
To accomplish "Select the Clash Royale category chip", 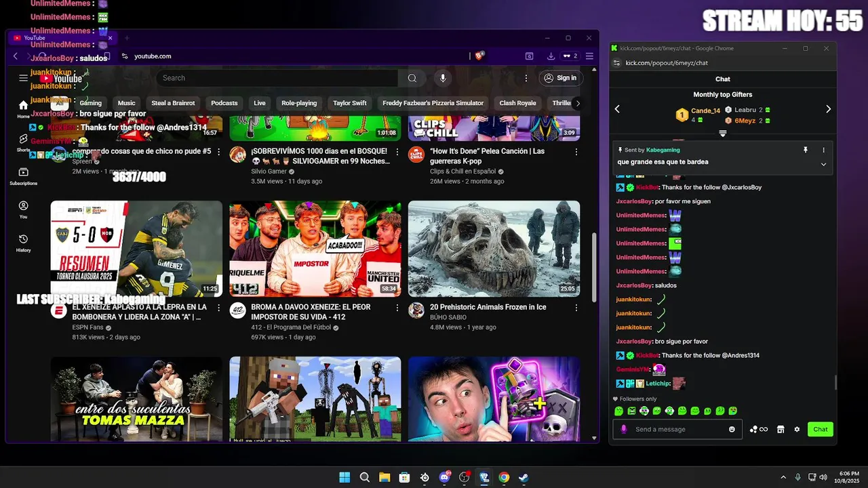I will [517, 103].
